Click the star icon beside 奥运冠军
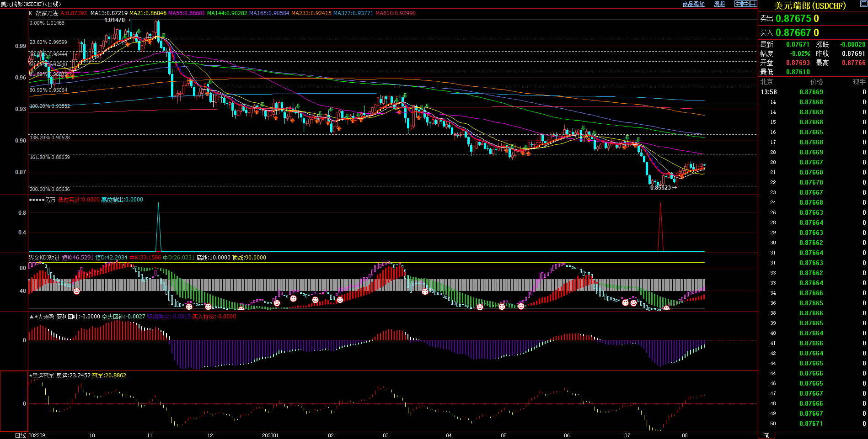The height and width of the screenshot is (439, 868). click(x=31, y=376)
